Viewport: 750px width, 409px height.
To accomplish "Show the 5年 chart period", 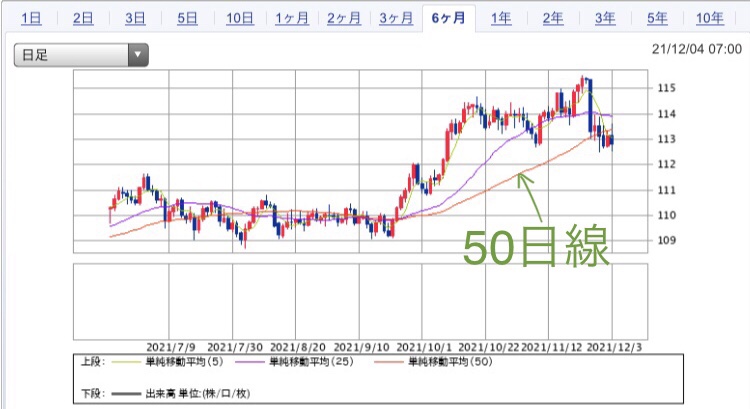I will coord(657,19).
